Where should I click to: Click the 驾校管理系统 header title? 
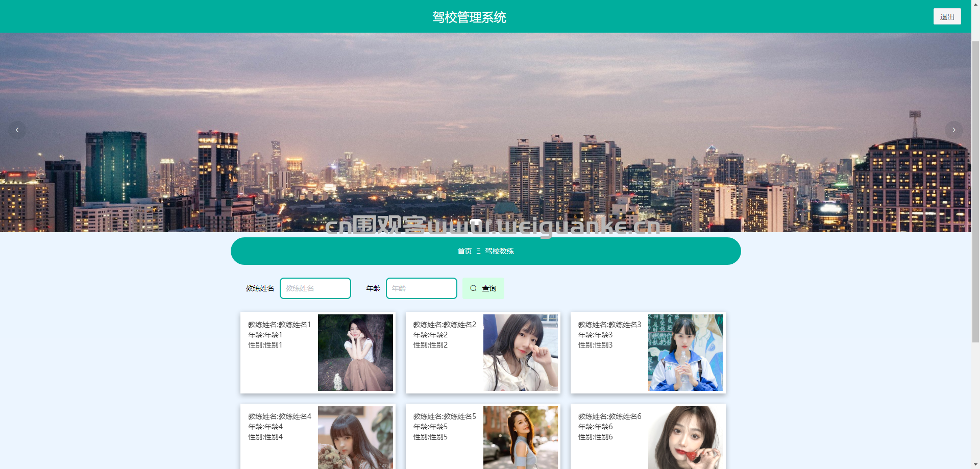(469, 17)
